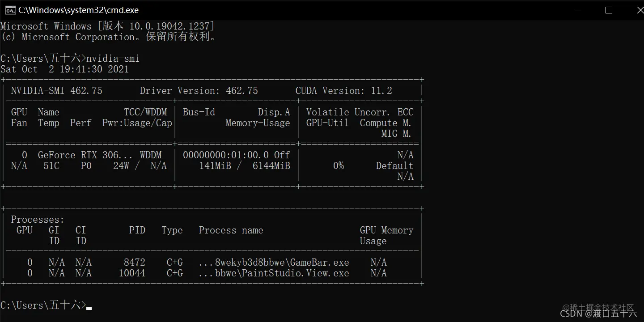Click the compute mode value Default
Viewport: 644px width, 322px height.
pyautogui.click(x=394, y=166)
